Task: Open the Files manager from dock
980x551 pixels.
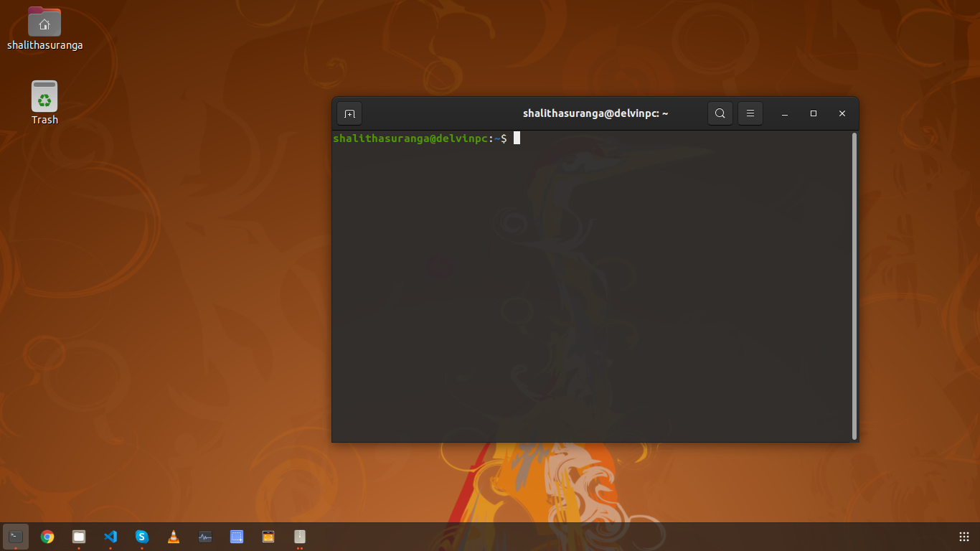Action: coord(79,536)
